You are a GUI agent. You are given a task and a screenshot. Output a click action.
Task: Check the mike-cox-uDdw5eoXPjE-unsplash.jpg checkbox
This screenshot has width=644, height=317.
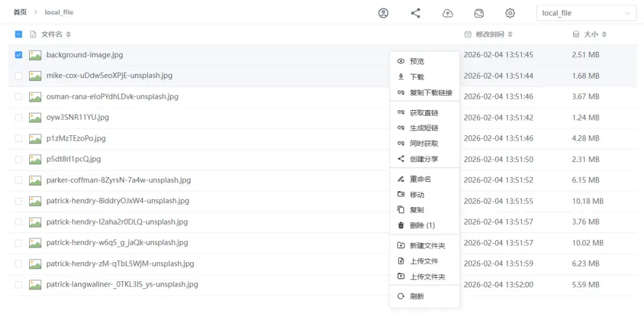tap(18, 76)
